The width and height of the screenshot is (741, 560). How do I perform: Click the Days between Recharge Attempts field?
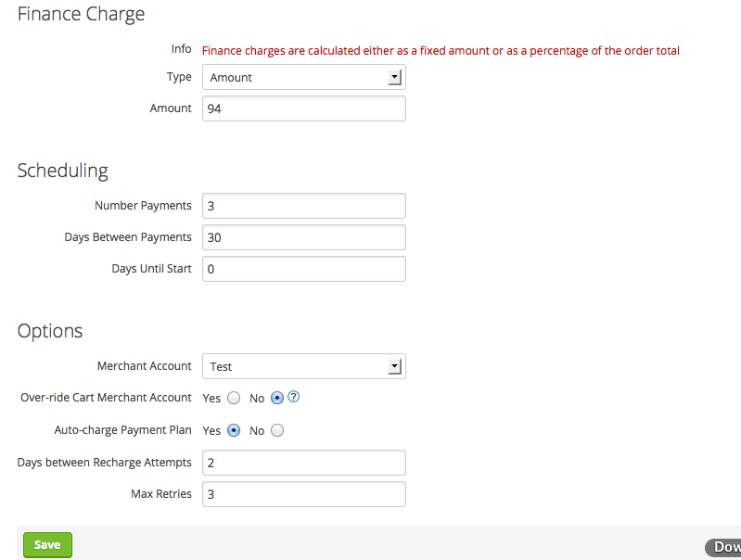pos(304,463)
